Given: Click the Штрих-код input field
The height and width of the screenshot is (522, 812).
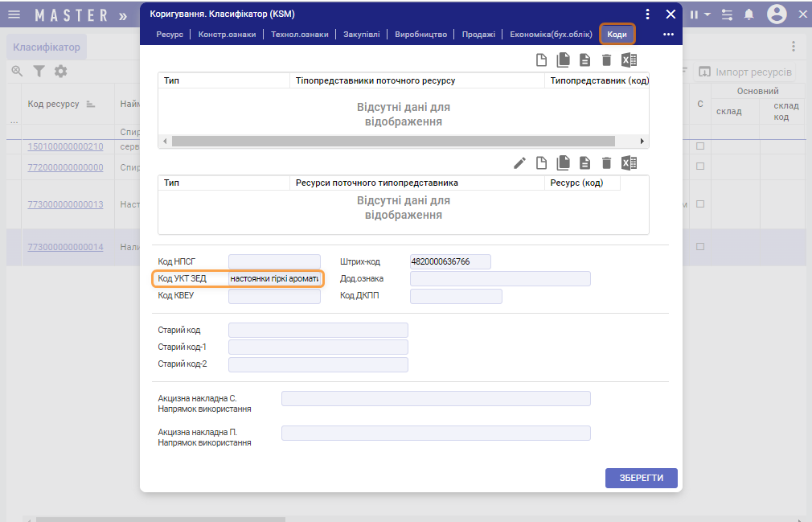Looking at the screenshot, I should point(450,261).
